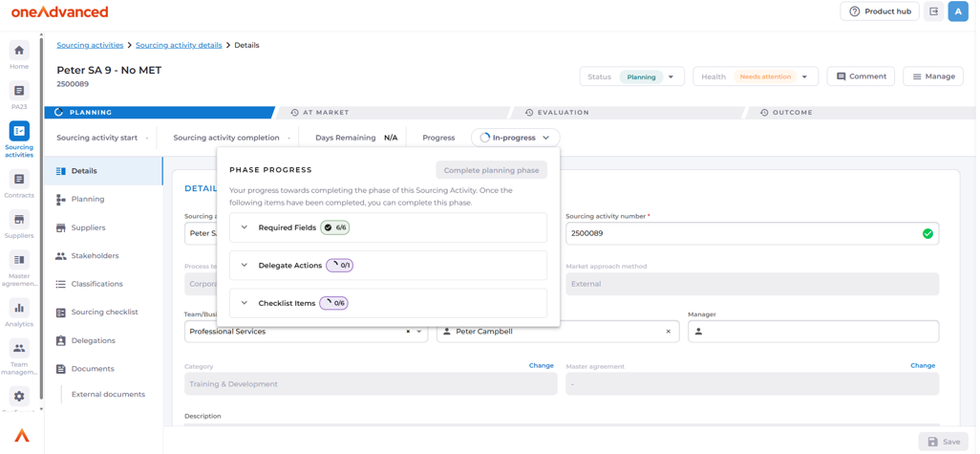The width and height of the screenshot is (980, 454).
Task: Go to Sourcing activity details breadcrumb
Action: [x=179, y=45]
